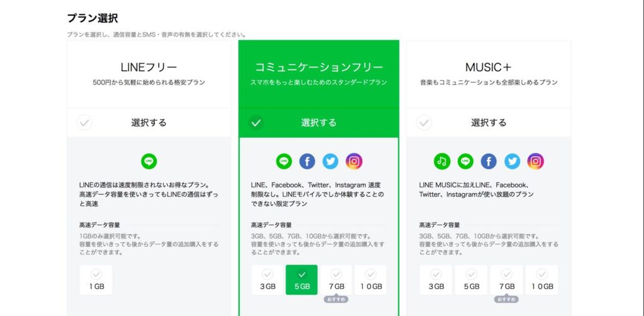Click text 音楽もコミュニケーションも全部楽しめるプラン
The height and width of the screenshot is (316, 644).
(x=489, y=82)
